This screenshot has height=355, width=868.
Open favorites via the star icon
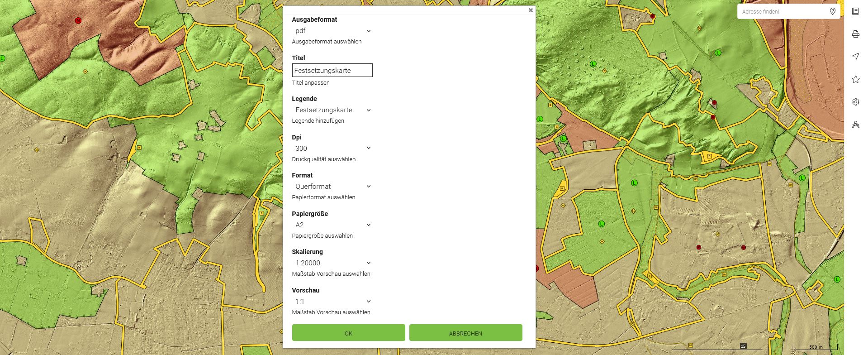tap(855, 79)
